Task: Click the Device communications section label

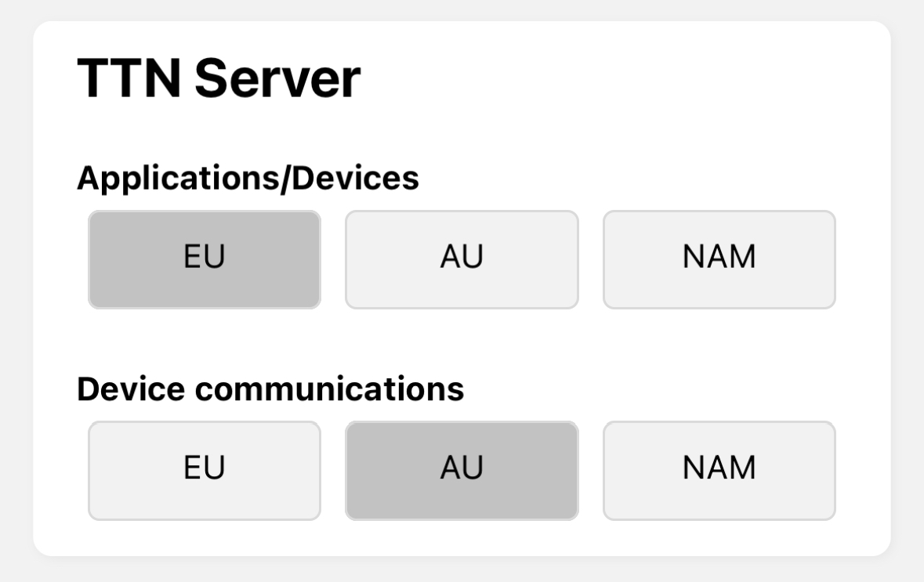Action: tap(270, 389)
